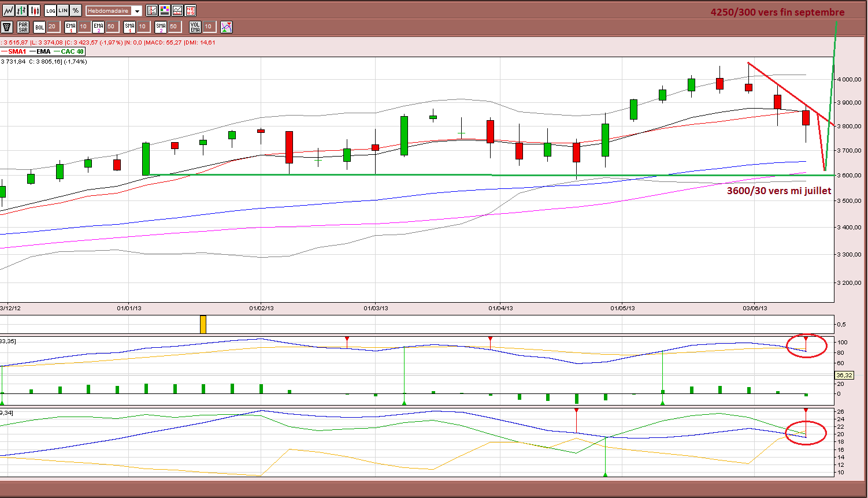Click the chart cursor/crosshair icon

(x=152, y=10)
